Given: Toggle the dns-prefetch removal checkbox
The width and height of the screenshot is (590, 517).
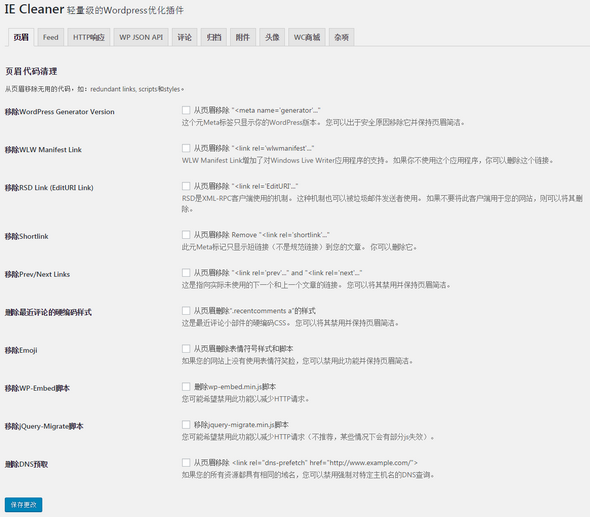Looking at the screenshot, I should click(x=186, y=463).
